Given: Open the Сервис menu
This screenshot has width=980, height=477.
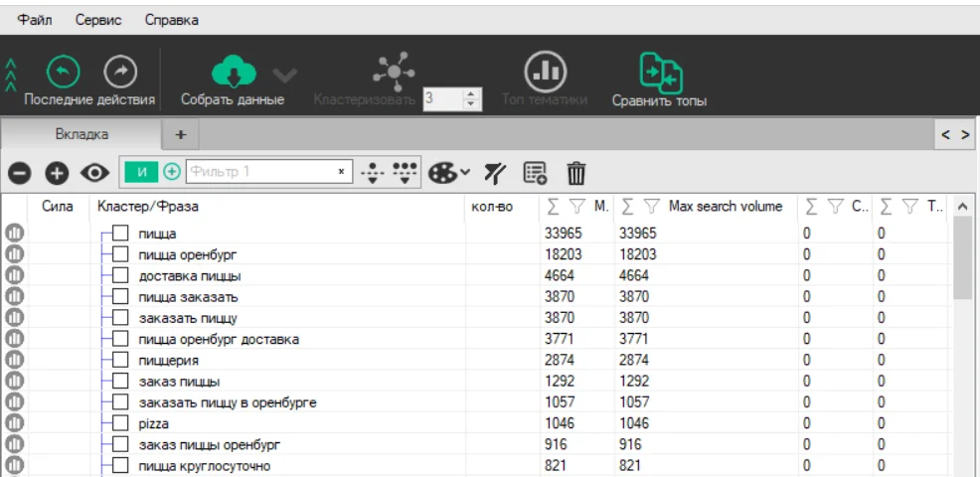Looking at the screenshot, I should coord(98,20).
